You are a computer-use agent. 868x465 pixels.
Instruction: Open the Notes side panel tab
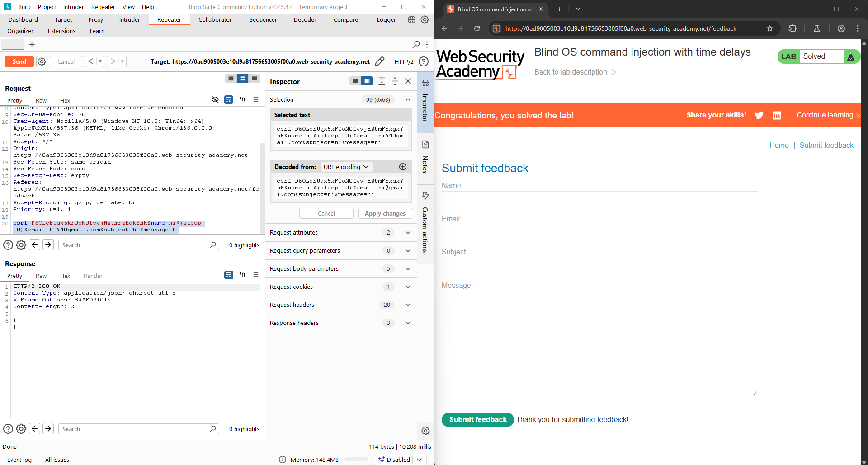point(425,158)
